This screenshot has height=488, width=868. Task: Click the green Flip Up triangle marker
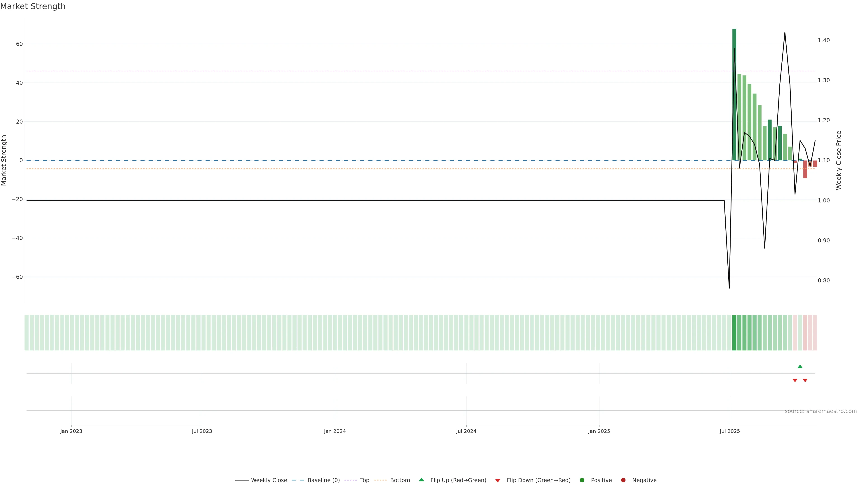pyautogui.click(x=800, y=366)
